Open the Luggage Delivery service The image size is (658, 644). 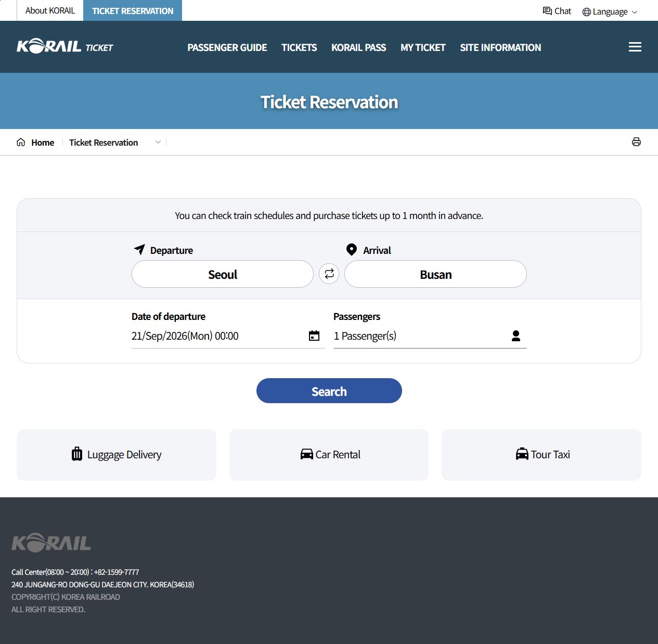(x=117, y=455)
